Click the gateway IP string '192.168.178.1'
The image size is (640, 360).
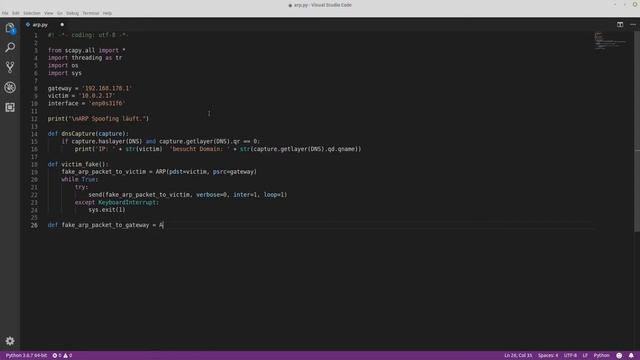107,88
